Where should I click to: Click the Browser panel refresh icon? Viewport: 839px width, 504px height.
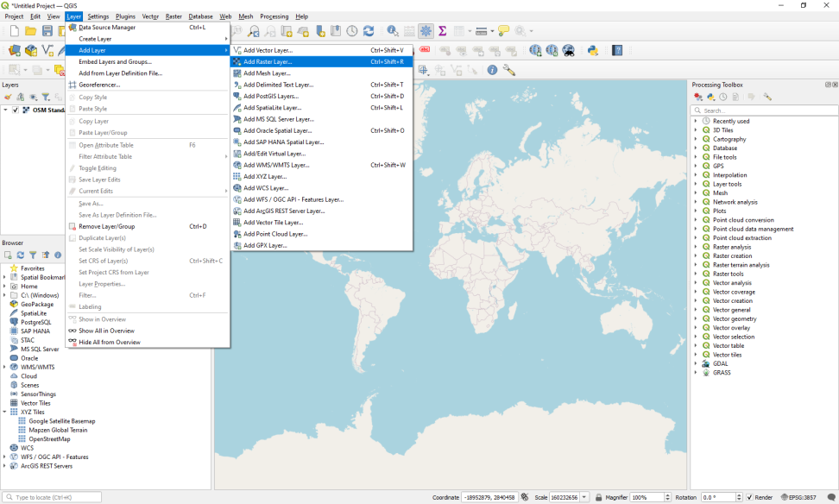(x=21, y=255)
